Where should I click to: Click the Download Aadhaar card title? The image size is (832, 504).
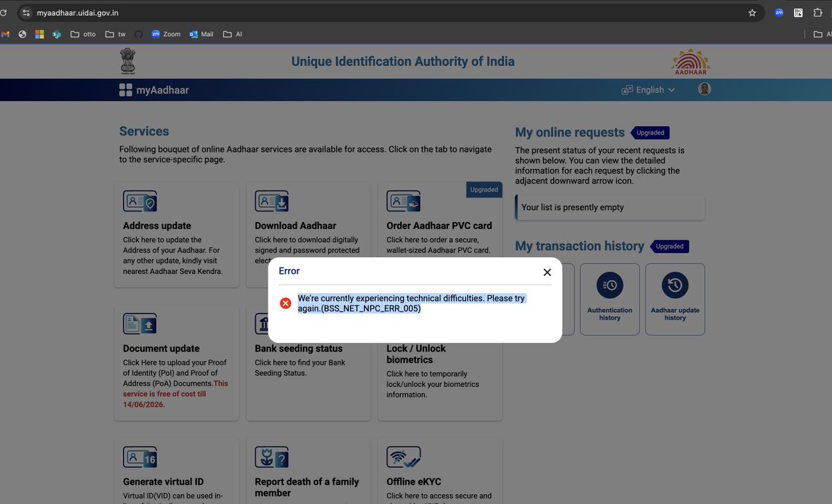tap(295, 225)
